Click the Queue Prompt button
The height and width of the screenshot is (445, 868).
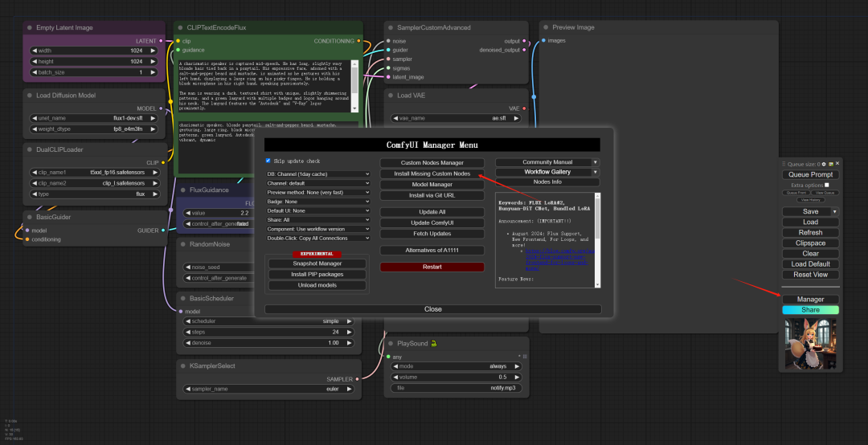pos(810,174)
